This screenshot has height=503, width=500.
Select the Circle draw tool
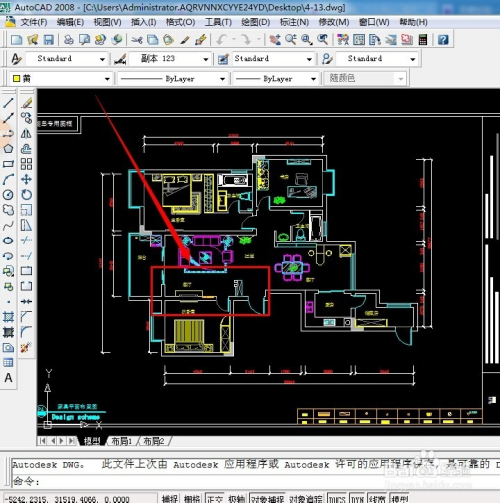[x=8, y=195]
